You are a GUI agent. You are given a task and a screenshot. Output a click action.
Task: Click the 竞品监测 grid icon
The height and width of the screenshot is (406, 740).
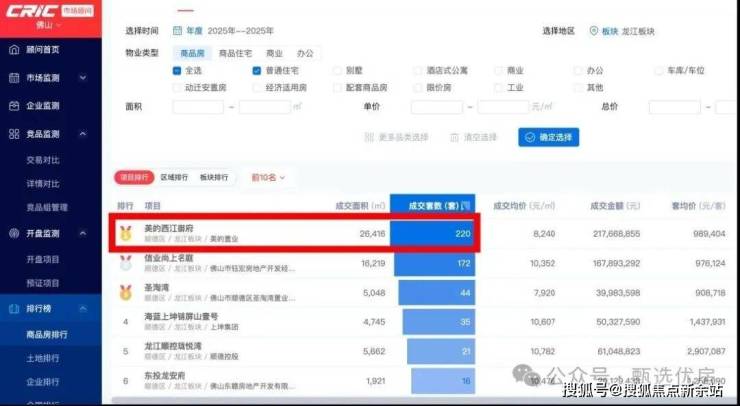(13, 134)
